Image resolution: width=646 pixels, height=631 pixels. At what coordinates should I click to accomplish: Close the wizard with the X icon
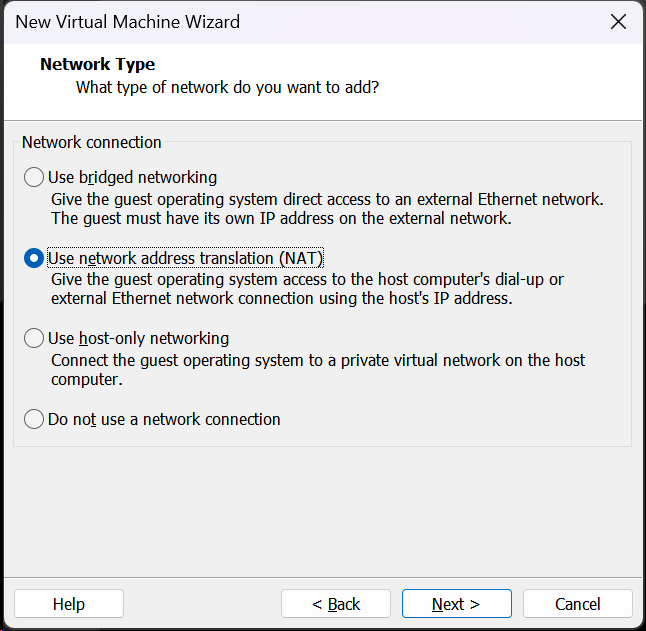coord(618,22)
